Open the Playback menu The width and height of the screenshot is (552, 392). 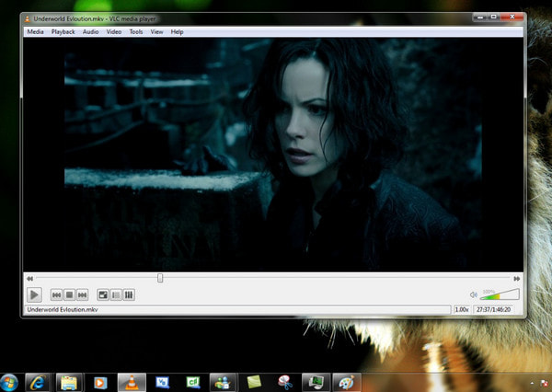(x=63, y=31)
